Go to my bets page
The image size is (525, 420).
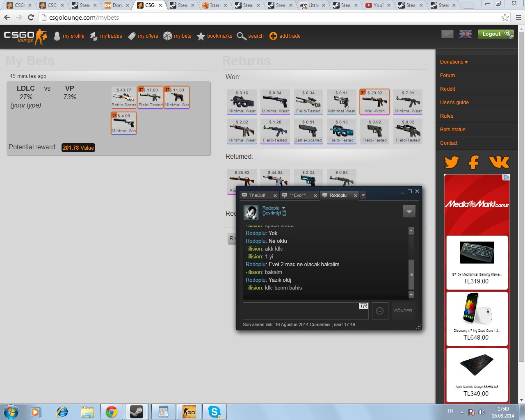(x=177, y=36)
